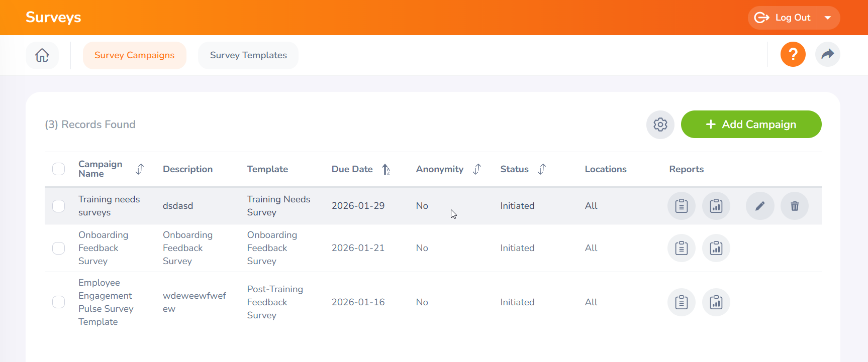868x362 pixels.
Task: Delete the Training needs surveys campaign
Action: click(x=794, y=206)
